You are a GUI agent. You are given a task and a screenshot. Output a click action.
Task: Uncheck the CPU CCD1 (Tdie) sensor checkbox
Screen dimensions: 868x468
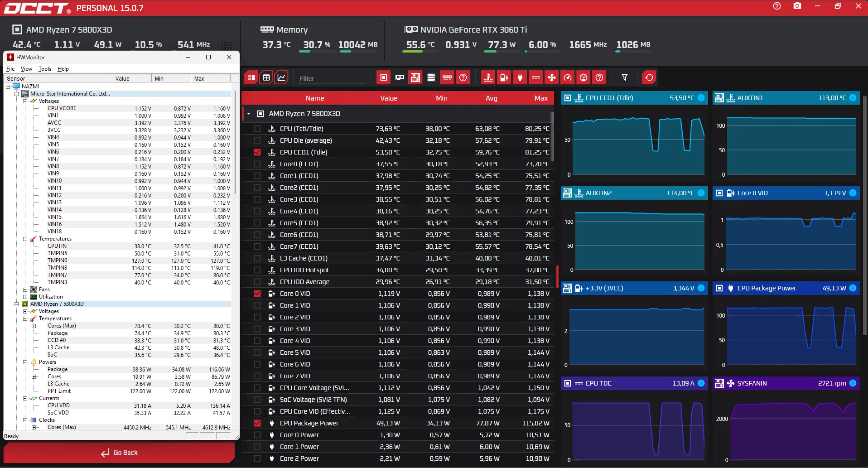click(257, 152)
